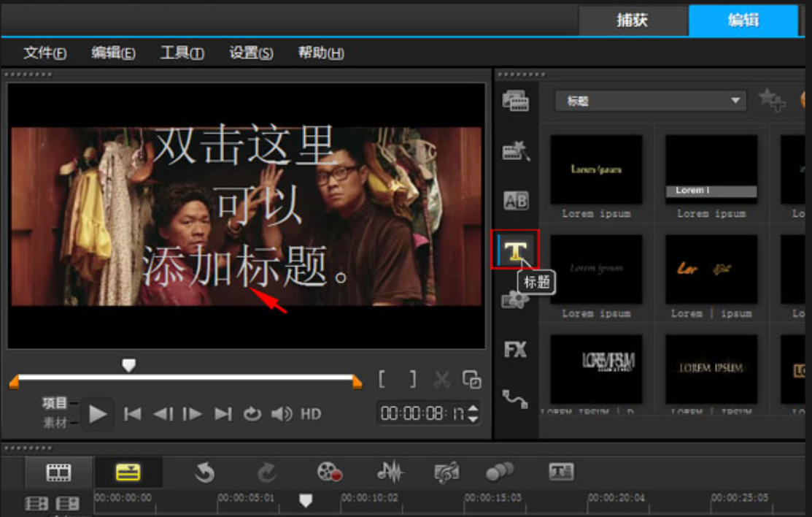
Task: Select the orange cursive Lor title preset
Action: coord(711,269)
